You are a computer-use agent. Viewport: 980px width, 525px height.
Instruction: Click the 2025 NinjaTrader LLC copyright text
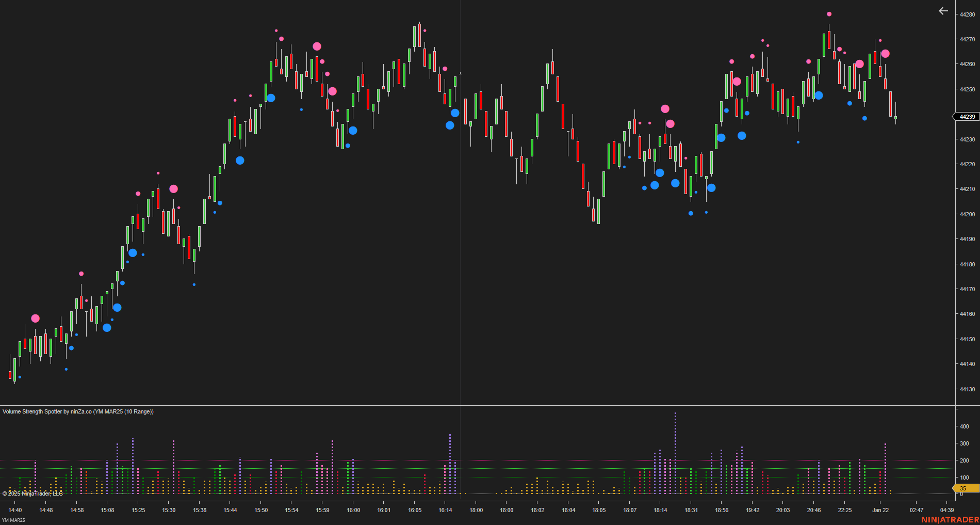(x=32, y=494)
